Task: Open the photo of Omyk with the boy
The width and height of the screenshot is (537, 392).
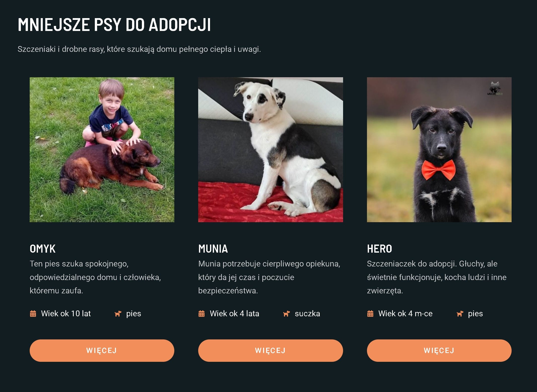Action: pos(102,150)
